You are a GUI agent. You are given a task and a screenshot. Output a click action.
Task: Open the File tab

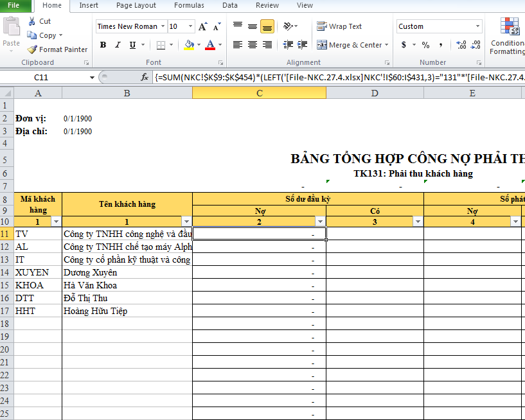tap(15, 5)
